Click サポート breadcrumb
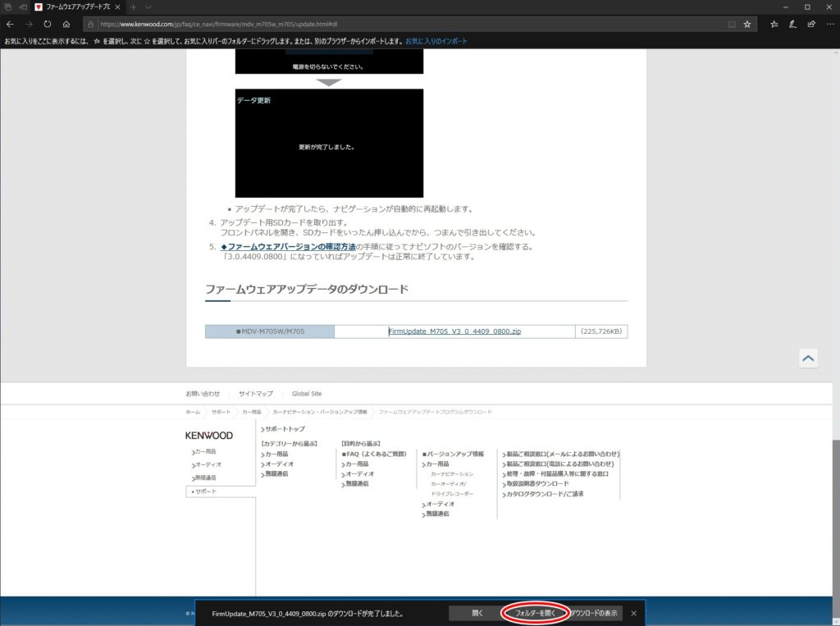 coord(221,412)
